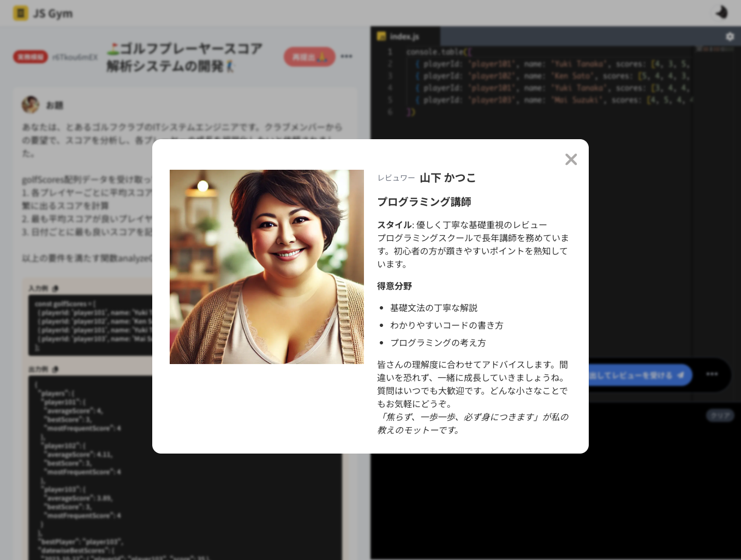Click the red challenge category badge
Screen dimensions: 741x560
pos(31,57)
